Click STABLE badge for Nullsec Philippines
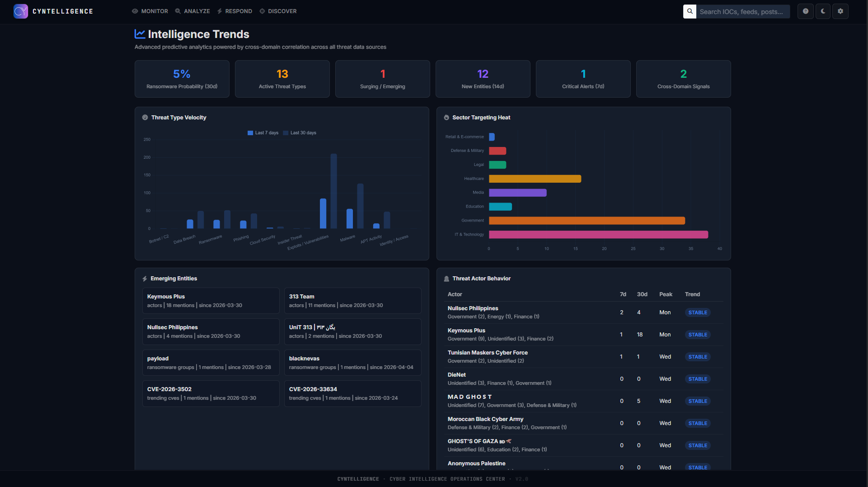Image resolution: width=868 pixels, height=487 pixels. click(698, 312)
